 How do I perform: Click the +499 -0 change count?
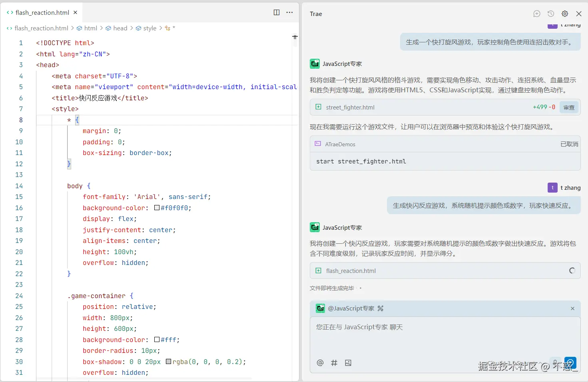(x=544, y=107)
